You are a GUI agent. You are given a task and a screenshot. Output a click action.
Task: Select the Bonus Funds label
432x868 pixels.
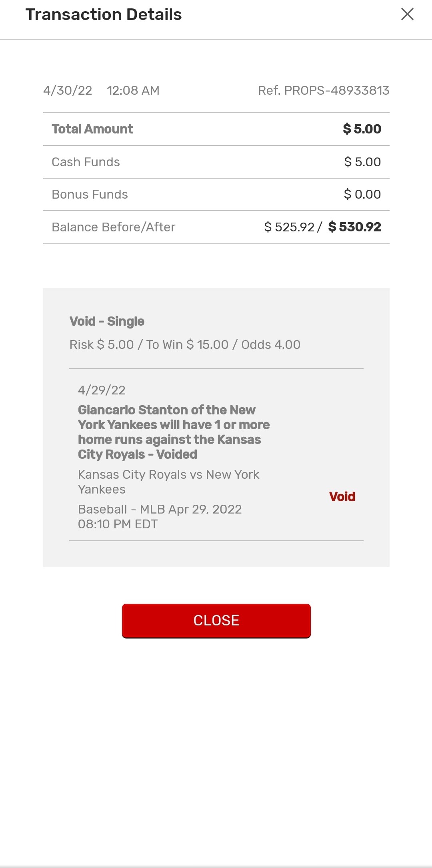(x=90, y=195)
